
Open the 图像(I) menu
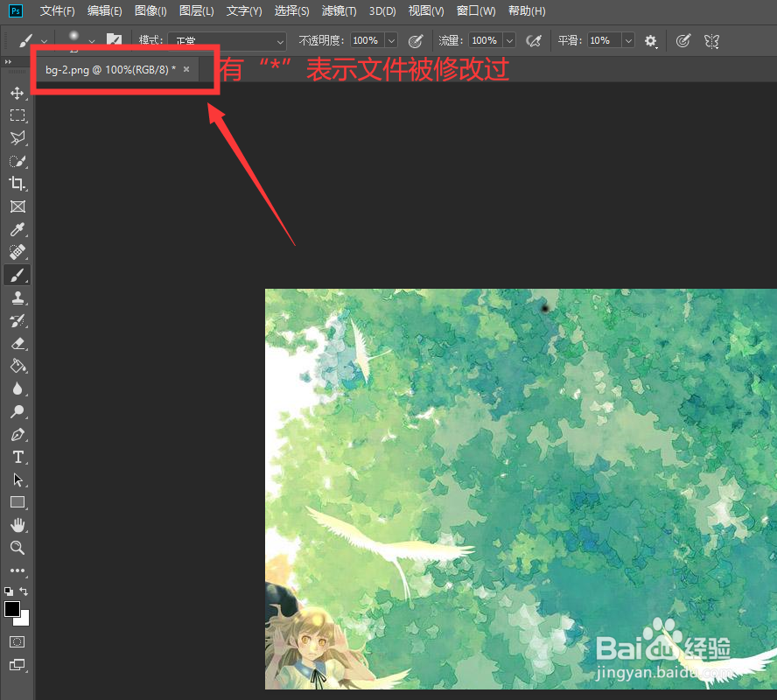tap(150, 10)
